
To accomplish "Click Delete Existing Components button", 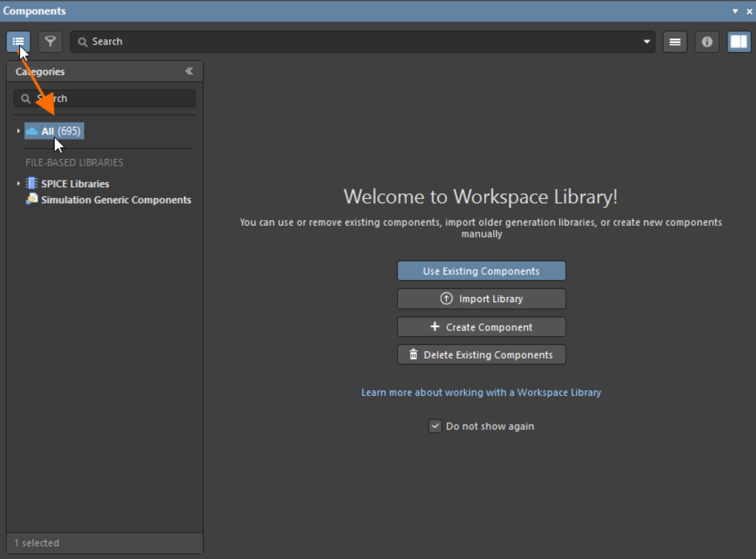I will click(481, 355).
